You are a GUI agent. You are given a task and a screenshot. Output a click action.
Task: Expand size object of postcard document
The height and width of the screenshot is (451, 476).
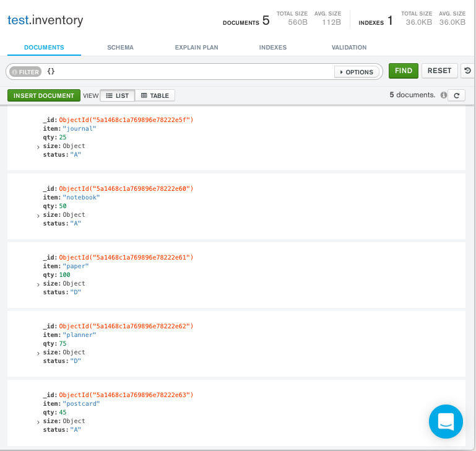(38, 422)
